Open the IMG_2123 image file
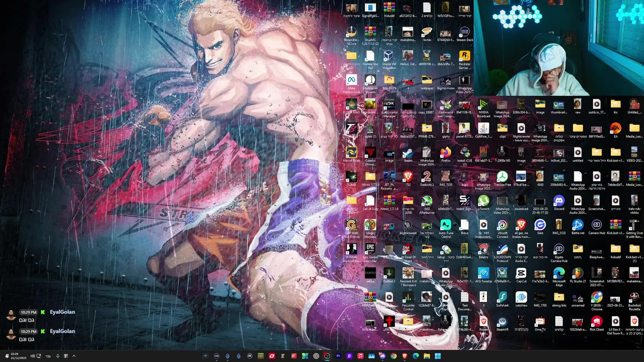644x362 pixels. click(559, 227)
